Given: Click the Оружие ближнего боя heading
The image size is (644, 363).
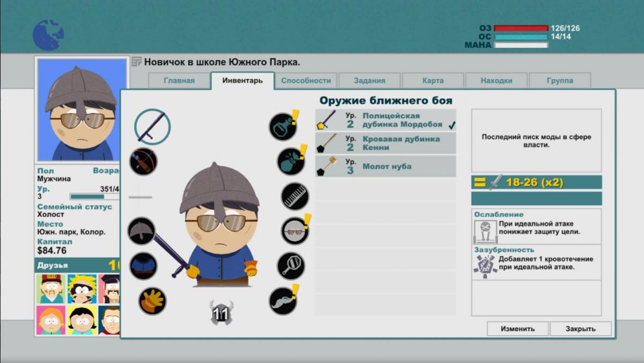Looking at the screenshot, I should coord(386,100).
